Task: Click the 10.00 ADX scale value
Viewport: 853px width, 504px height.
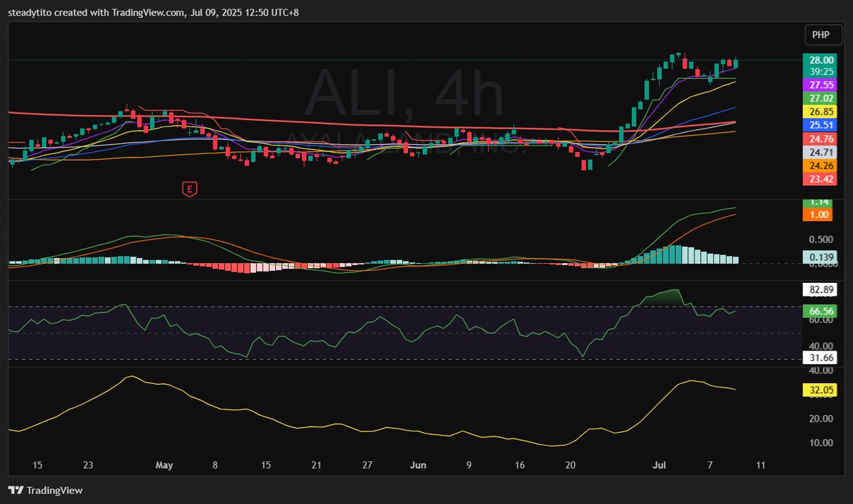Action: [x=820, y=442]
